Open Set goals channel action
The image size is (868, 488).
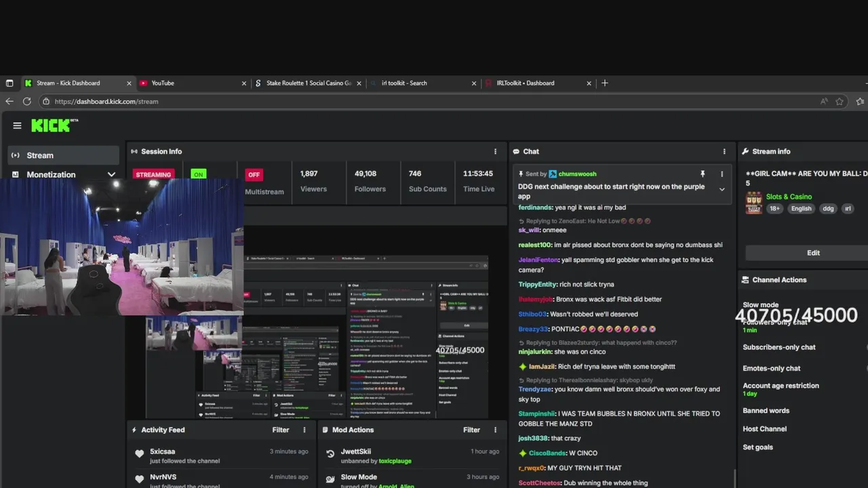pos(757,447)
